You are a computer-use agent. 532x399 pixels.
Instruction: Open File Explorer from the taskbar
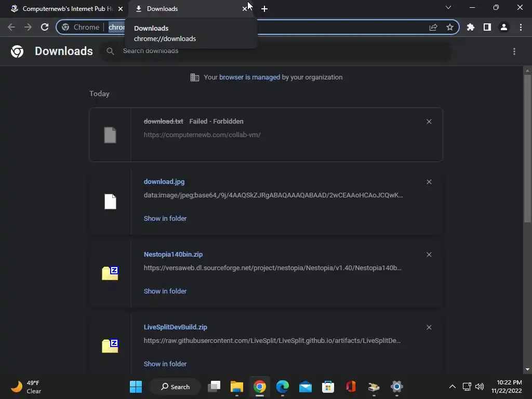237,387
